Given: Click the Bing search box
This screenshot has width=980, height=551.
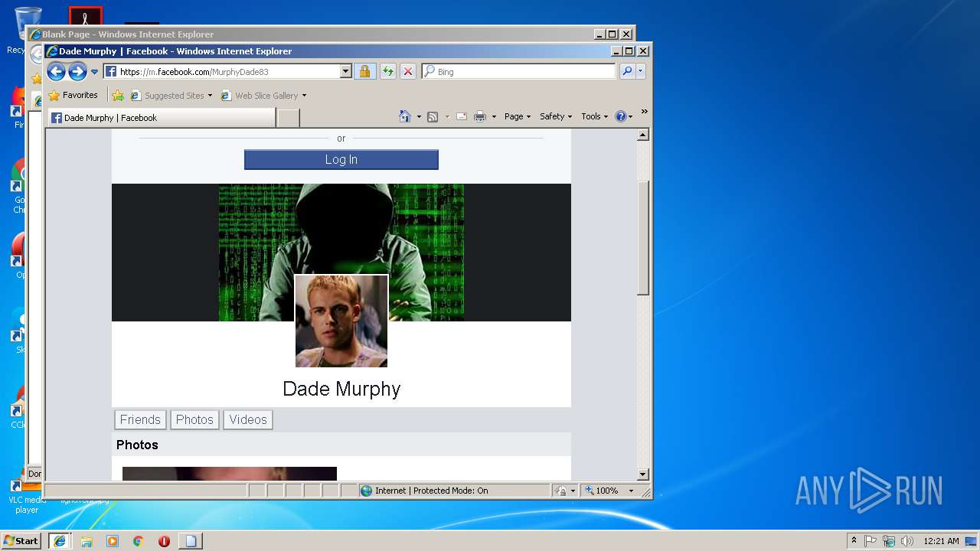Looking at the screenshot, I should 518,72.
